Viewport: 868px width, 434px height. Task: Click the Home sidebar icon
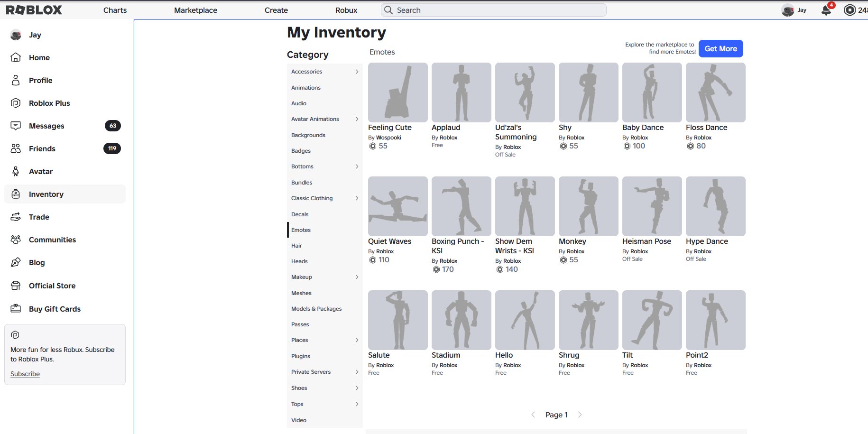16,57
